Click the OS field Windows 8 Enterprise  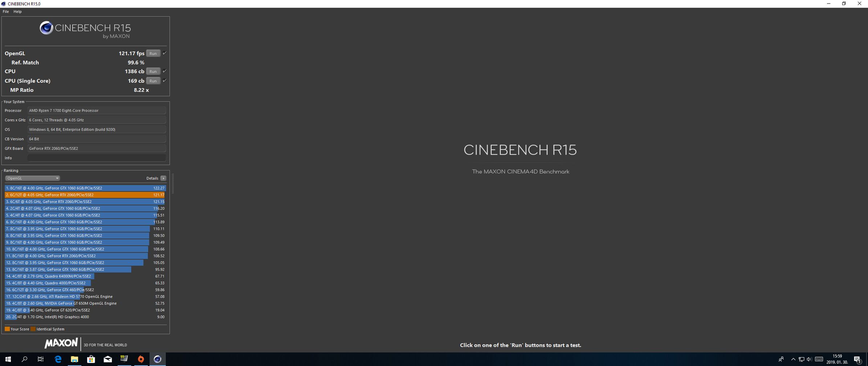point(97,129)
